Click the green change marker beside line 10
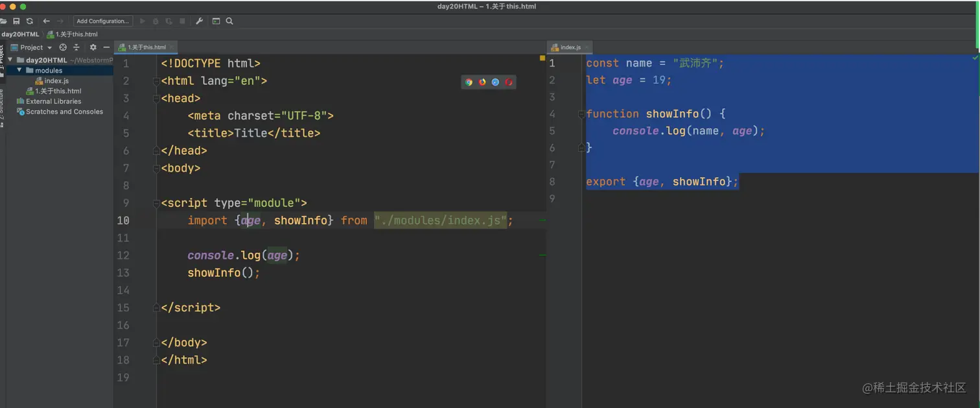Screen dimensions: 980x408 point(542,221)
